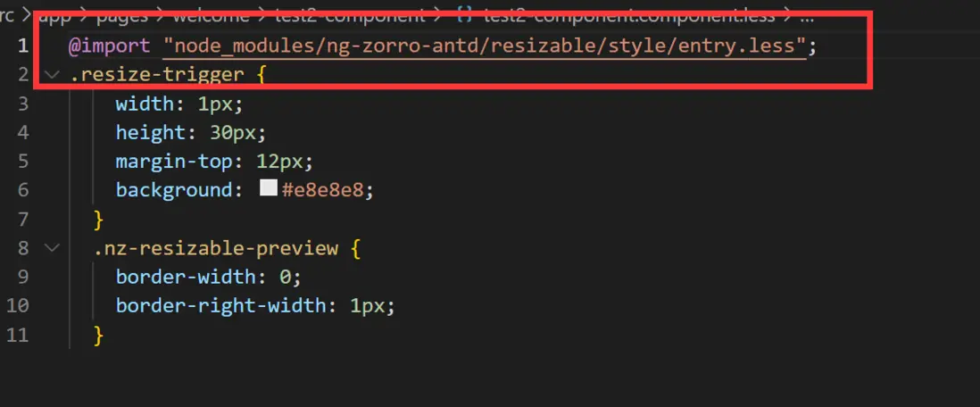Collapse the .resize-trigger rule fold arrow
Screen dimensions: 980x407
point(51,76)
